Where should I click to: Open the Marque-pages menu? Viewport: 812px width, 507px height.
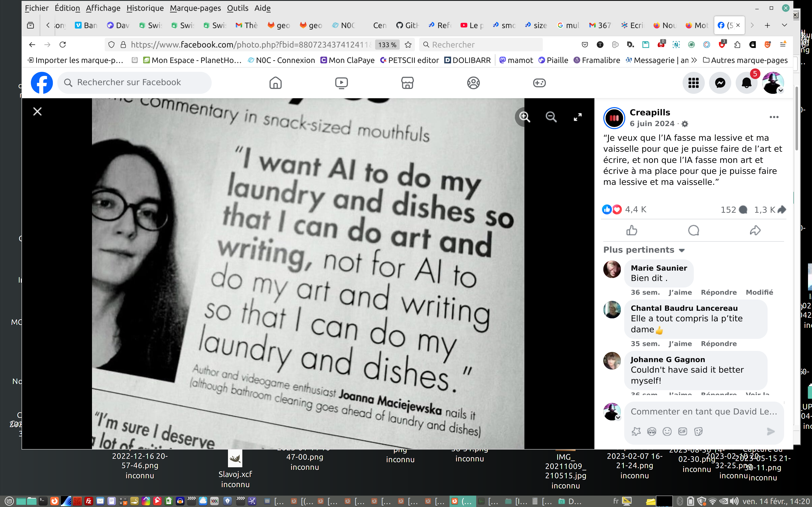[195, 8]
